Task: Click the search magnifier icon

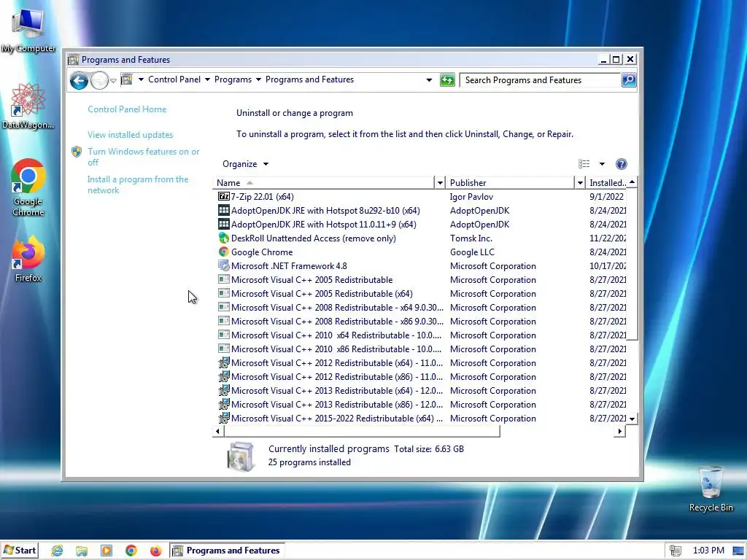Action: tap(628, 80)
